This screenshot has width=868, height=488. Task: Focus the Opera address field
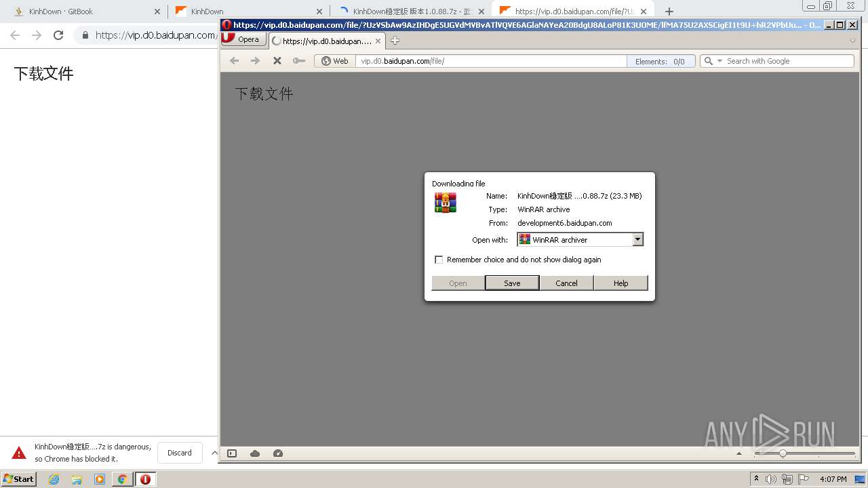[x=490, y=61]
